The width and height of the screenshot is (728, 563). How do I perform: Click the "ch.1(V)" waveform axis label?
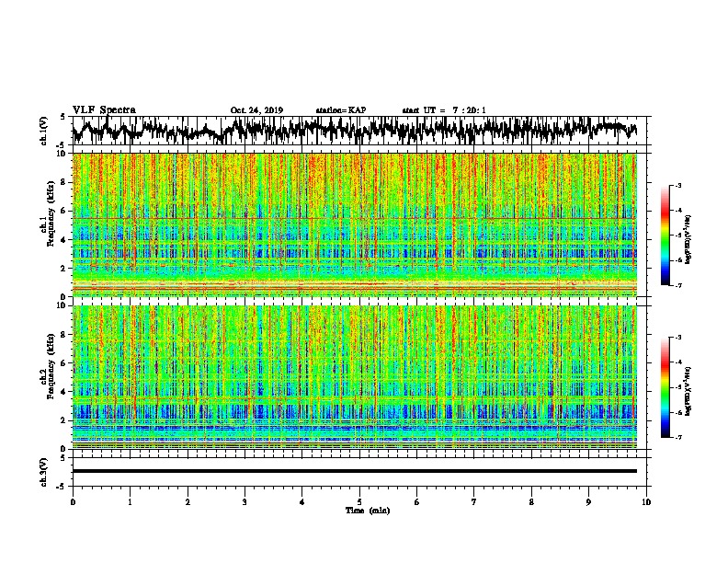click(43, 131)
